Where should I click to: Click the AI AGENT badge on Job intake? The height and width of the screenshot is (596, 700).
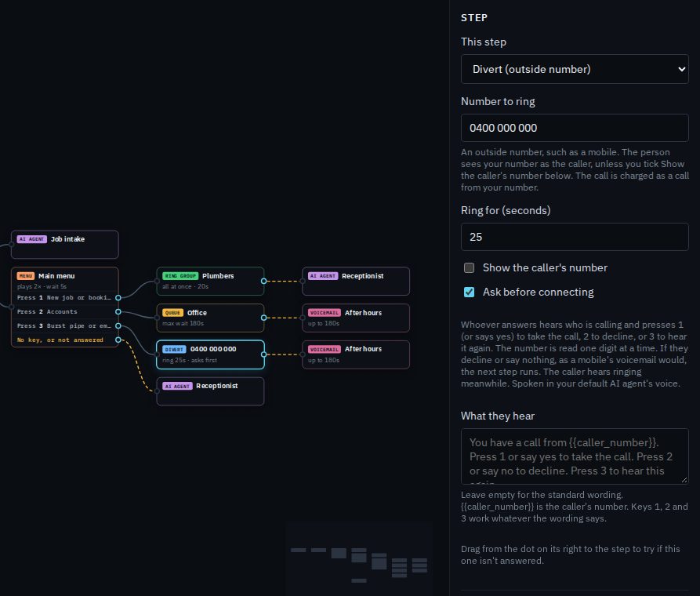point(31,239)
